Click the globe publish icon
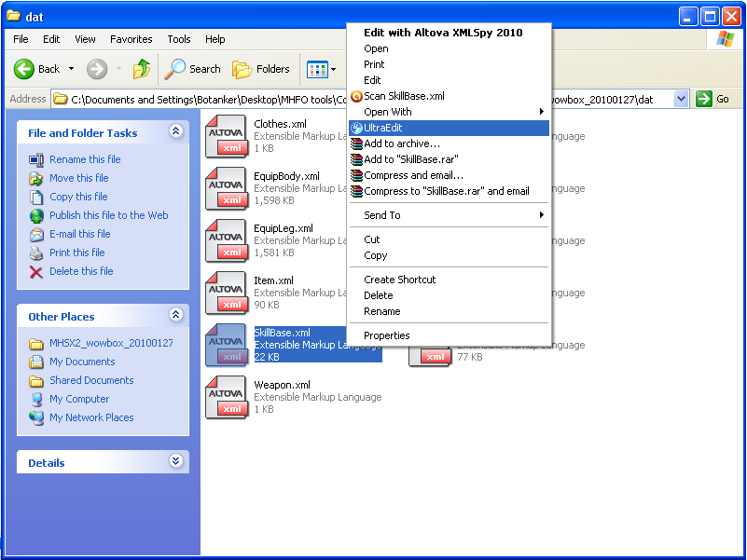747x560 pixels. 36,216
